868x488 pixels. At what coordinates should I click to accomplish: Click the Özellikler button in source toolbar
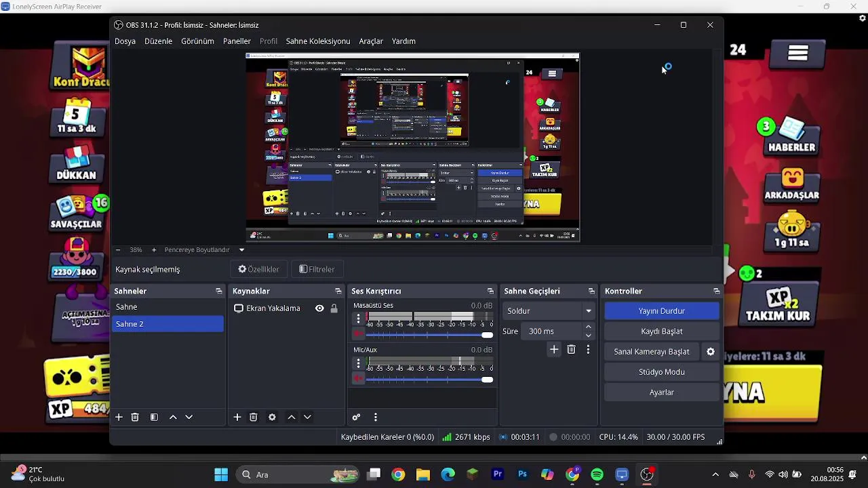(259, 269)
